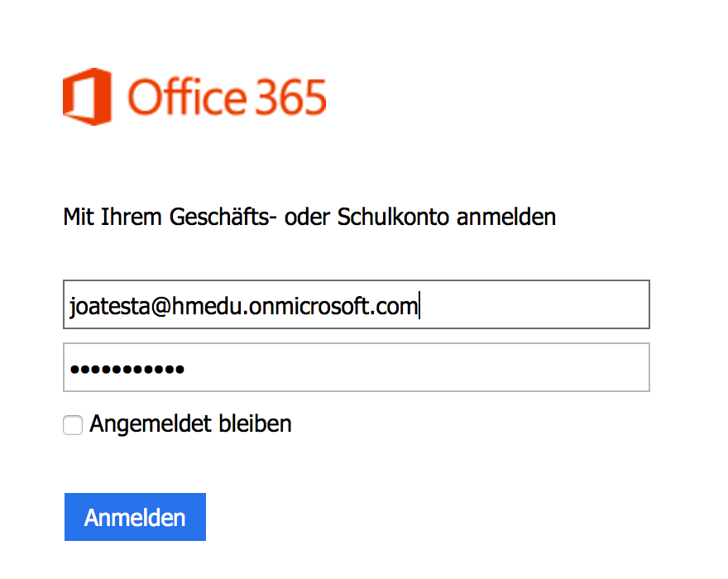
Task: Focus the email address input field
Action: [356, 304]
